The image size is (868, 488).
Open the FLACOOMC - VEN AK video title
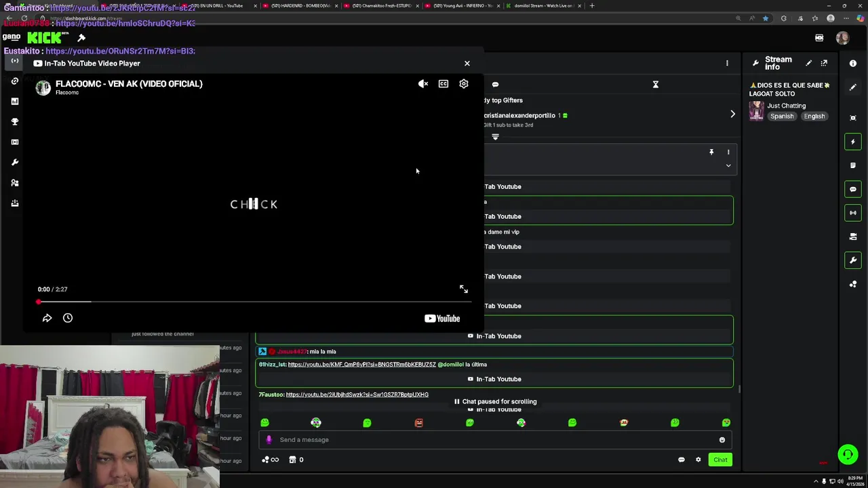coord(129,84)
